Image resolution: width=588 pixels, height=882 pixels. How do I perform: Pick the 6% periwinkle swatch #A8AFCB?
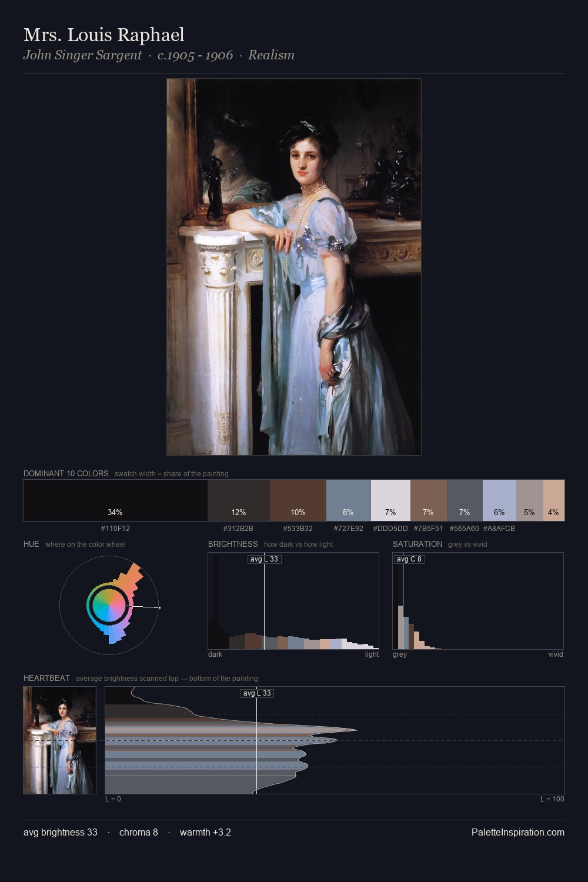coord(499,500)
